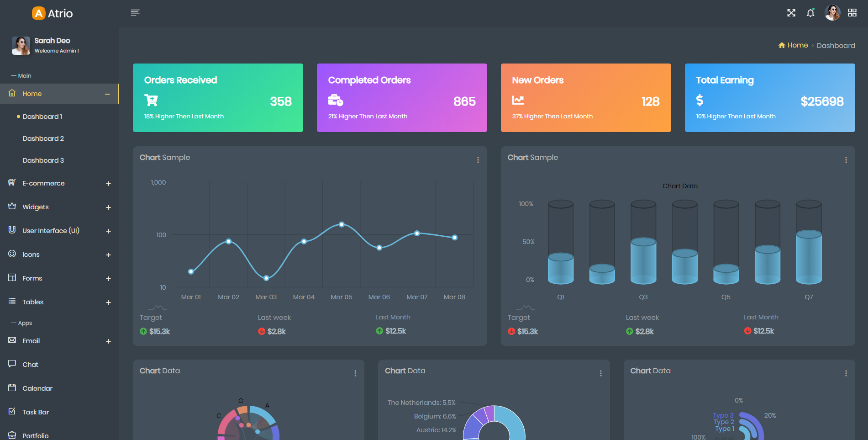Enter fullscreen mode with the expand icon

point(791,13)
